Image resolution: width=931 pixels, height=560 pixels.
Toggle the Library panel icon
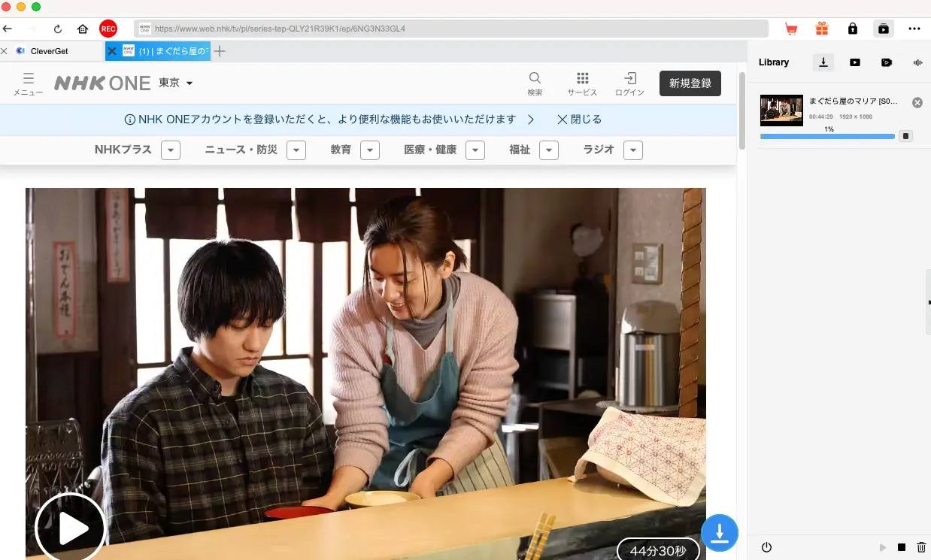(x=883, y=29)
